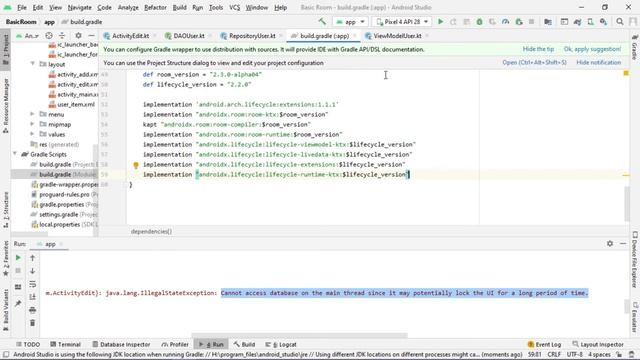
Task: Open the Event Log
Action: coord(544,344)
